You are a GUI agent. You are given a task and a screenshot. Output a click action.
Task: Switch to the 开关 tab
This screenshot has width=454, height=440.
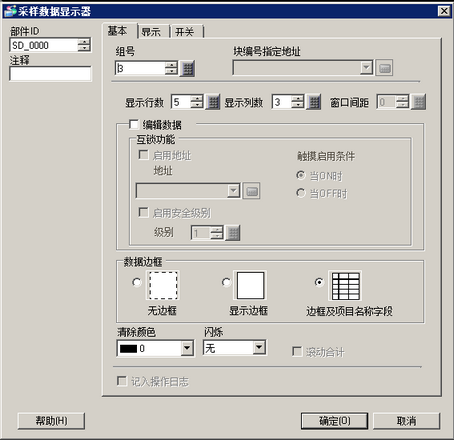click(x=186, y=32)
